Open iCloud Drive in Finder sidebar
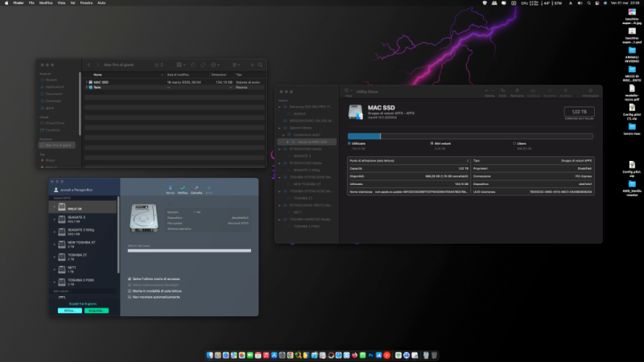Image resolution: width=644 pixels, height=362 pixels. point(55,123)
